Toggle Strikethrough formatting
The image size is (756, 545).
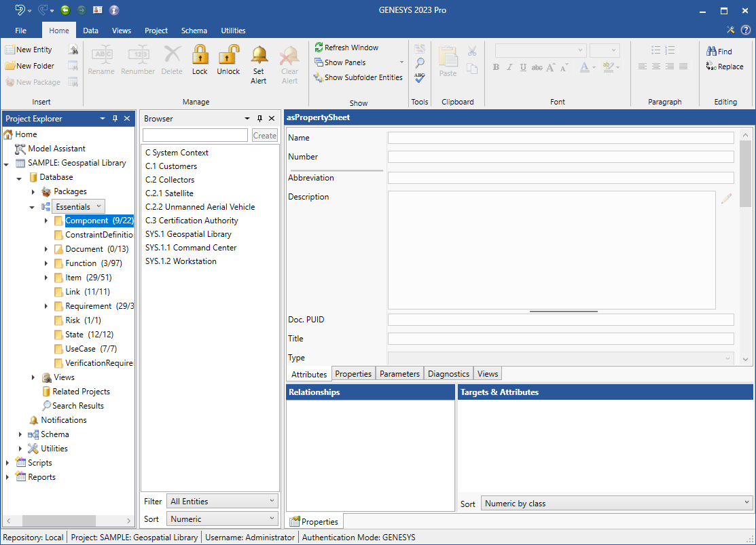537,67
